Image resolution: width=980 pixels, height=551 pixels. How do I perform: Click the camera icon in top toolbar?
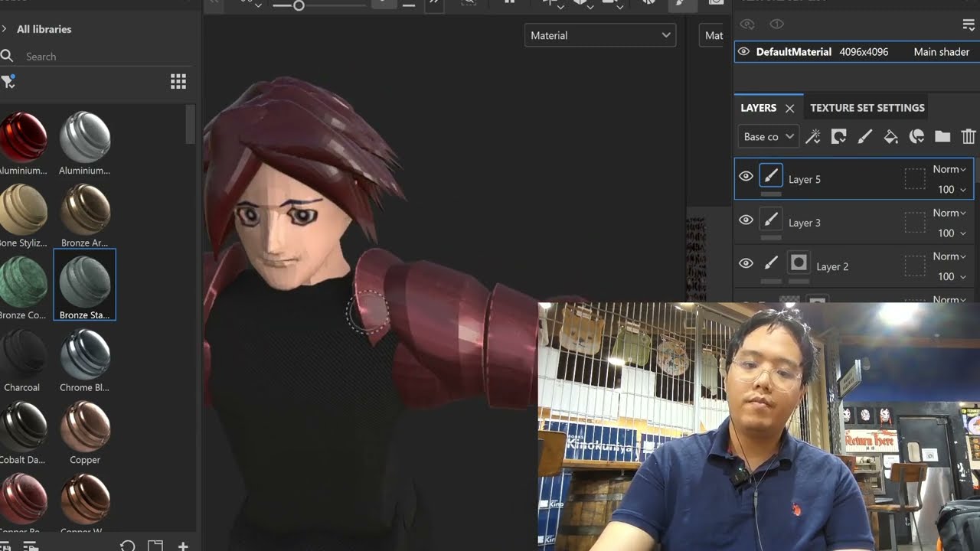pyautogui.click(x=717, y=4)
